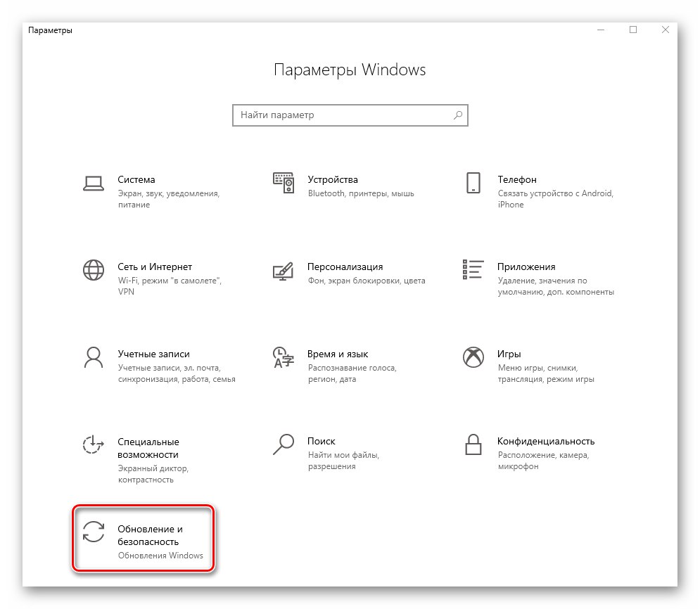This screenshot has height=609, width=700.
Task: Click text 'Обновления Windows'
Action: [160, 556]
